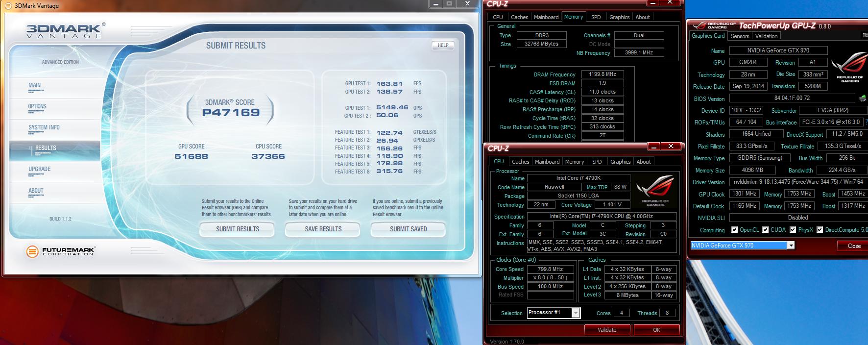Open Graphics tab in lower CPU-Z window
The image size is (868, 345).
[x=620, y=162]
